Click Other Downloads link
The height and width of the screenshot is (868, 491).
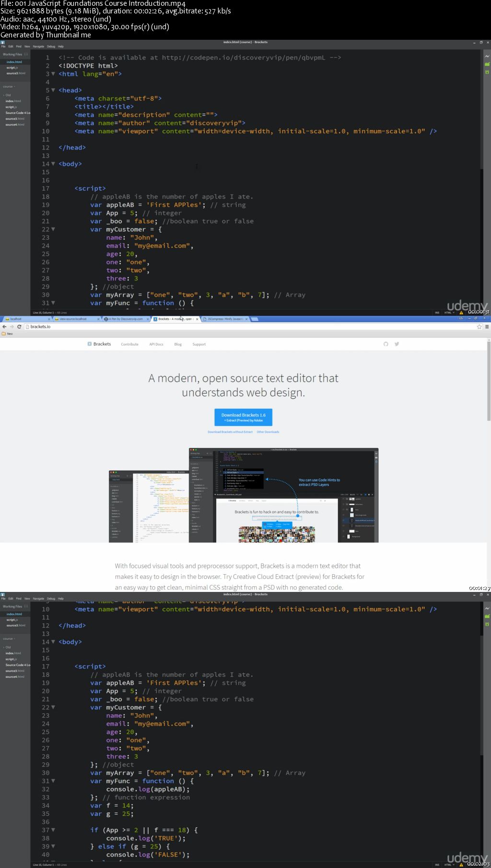coord(268,432)
